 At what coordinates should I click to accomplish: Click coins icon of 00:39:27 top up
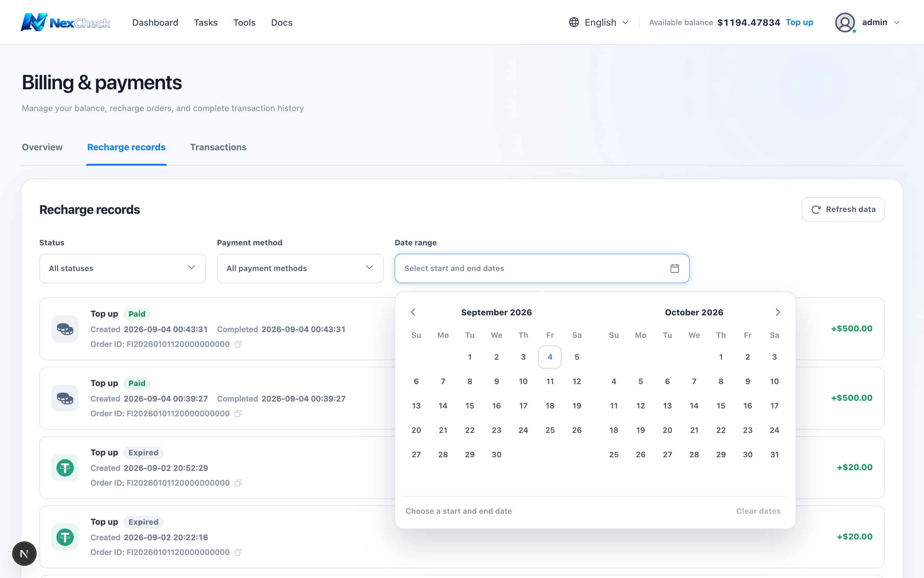click(x=65, y=398)
